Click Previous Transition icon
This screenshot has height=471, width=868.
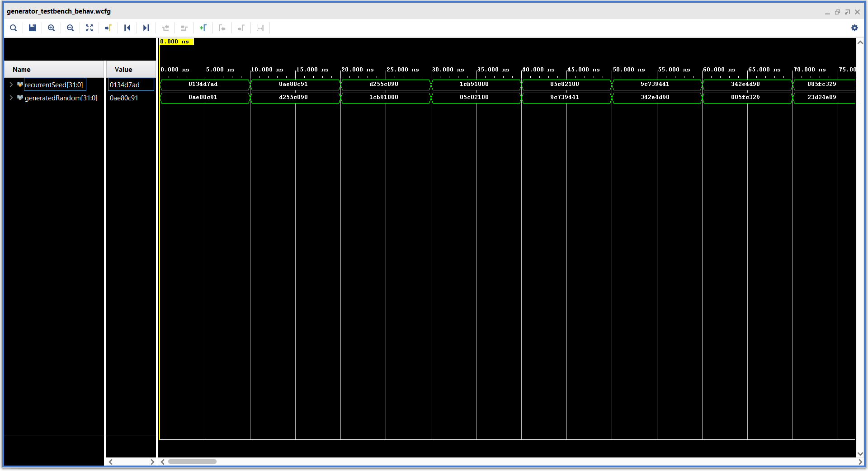[x=165, y=28]
